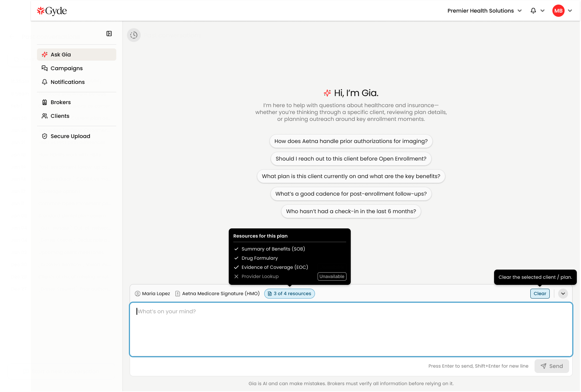
Task: Click the Ask Gia sparkle icon
Action: tap(45, 55)
